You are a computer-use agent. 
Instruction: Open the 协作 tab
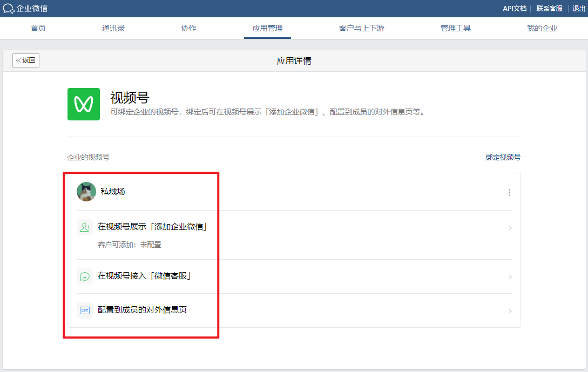188,28
